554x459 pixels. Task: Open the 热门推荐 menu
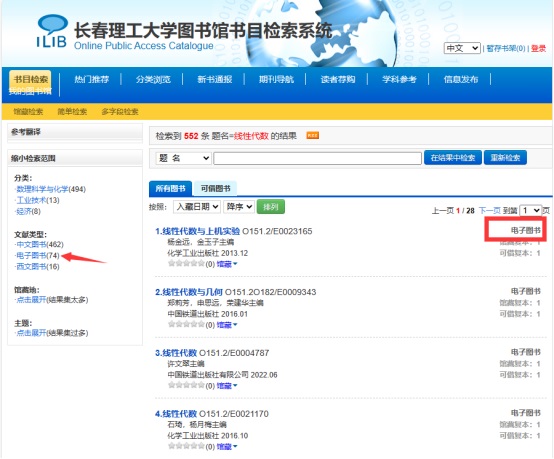92,79
